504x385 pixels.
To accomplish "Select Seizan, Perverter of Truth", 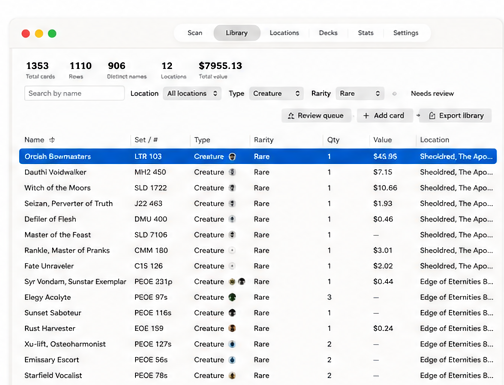I will point(258,203).
